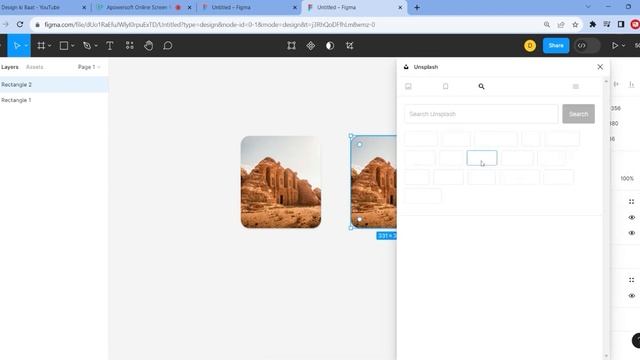
Task: Expand the Pen tool dropdown arrow
Action: click(96, 46)
